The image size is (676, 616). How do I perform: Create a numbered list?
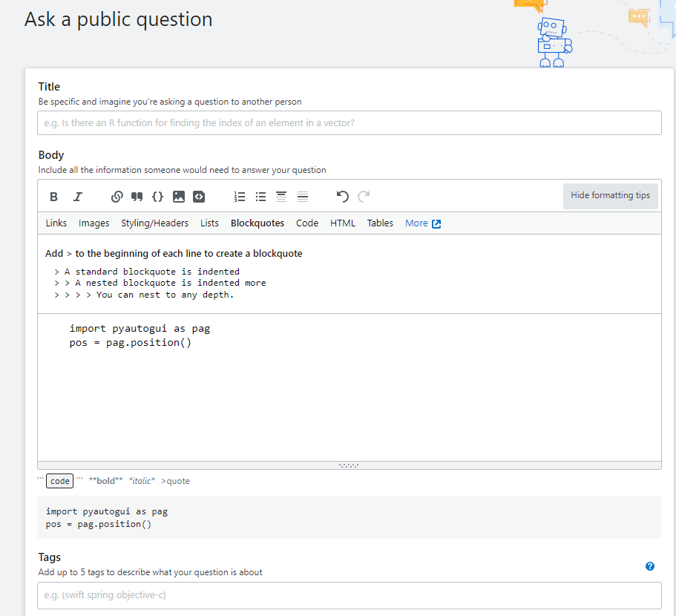click(x=240, y=197)
